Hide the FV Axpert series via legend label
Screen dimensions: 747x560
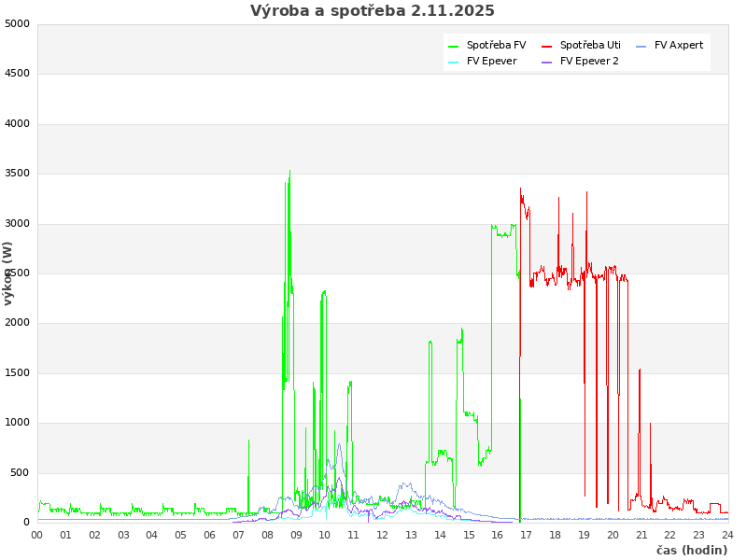pyautogui.click(x=679, y=45)
